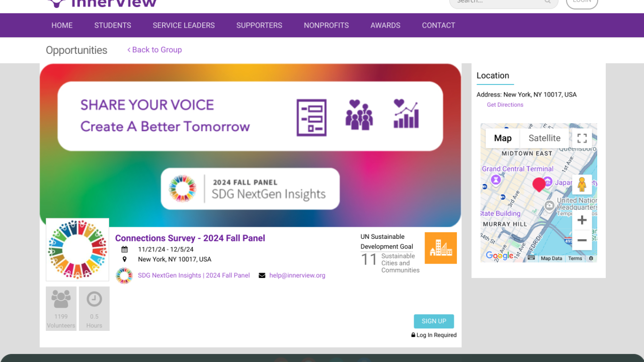Viewport: 644px width, 362px height.
Task: Click the SDG color wheel logo thumbnail
Action: click(x=77, y=249)
